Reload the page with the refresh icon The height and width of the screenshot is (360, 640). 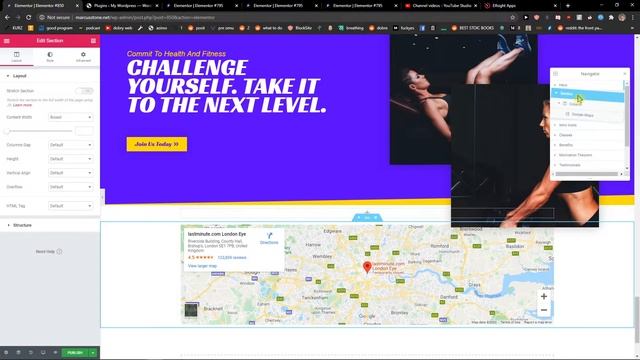pyautogui.click(x=29, y=18)
